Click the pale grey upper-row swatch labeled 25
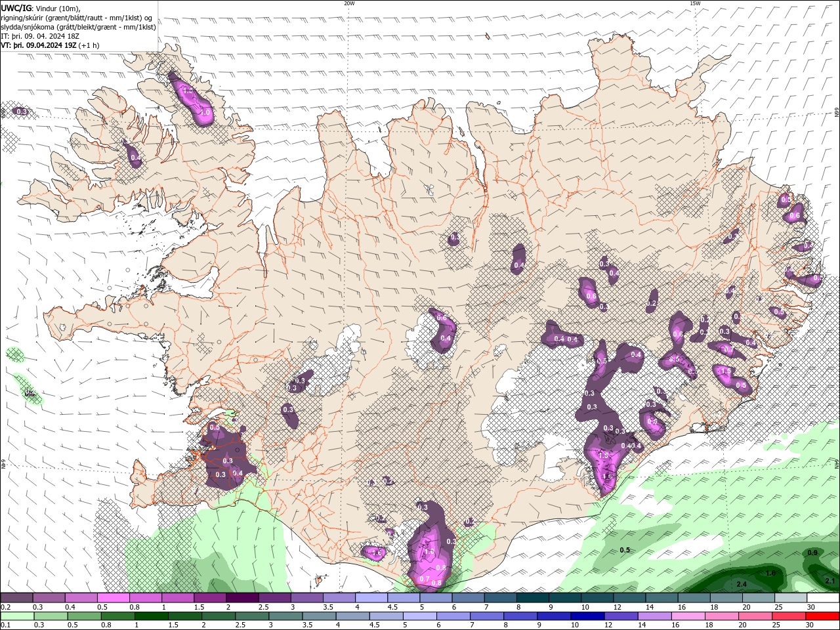Viewport: 840px width, 630px height. tap(790, 598)
